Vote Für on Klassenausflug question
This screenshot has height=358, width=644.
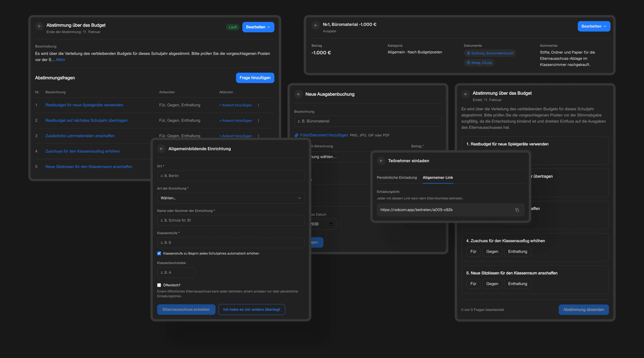click(473, 251)
